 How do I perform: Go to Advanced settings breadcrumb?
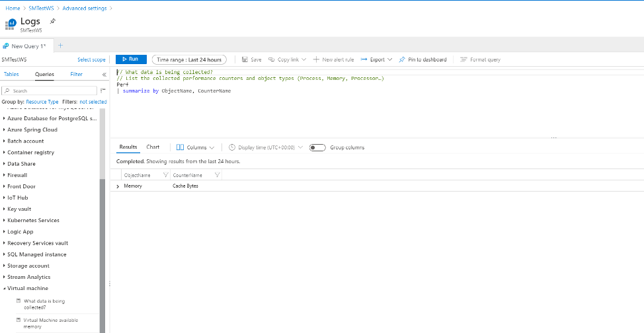85,8
